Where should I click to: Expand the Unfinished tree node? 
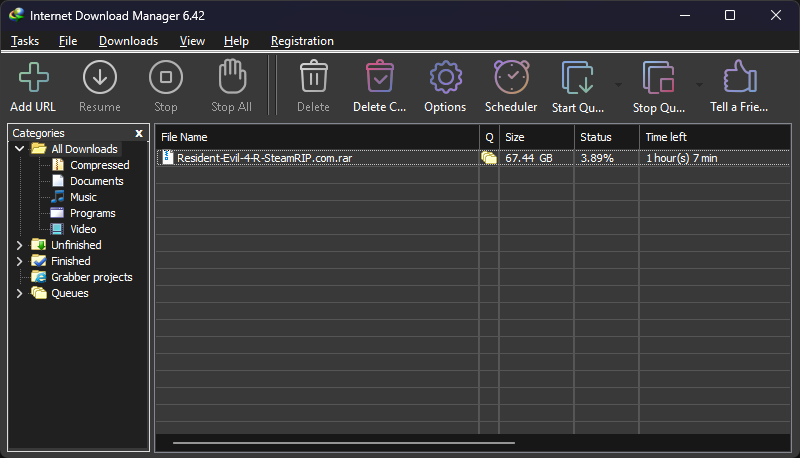(x=19, y=245)
